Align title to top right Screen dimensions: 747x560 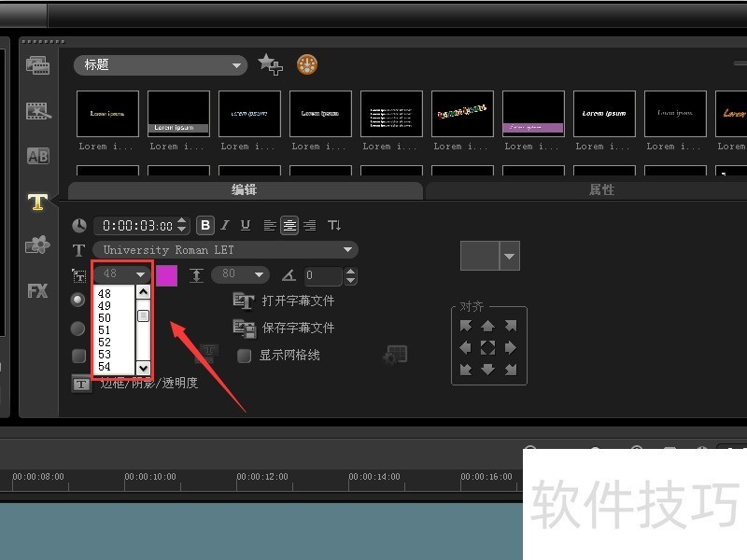(511, 325)
